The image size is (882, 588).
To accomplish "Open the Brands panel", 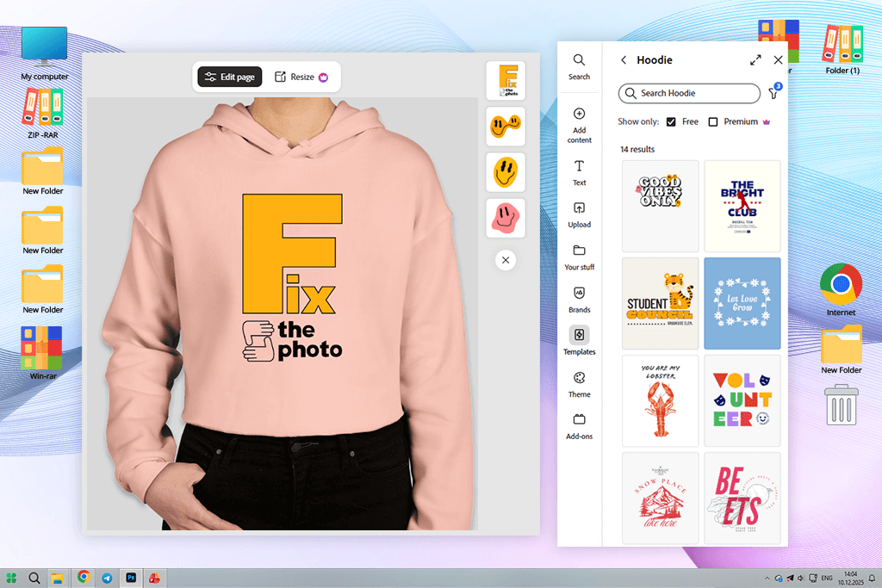I will (x=579, y=300).
